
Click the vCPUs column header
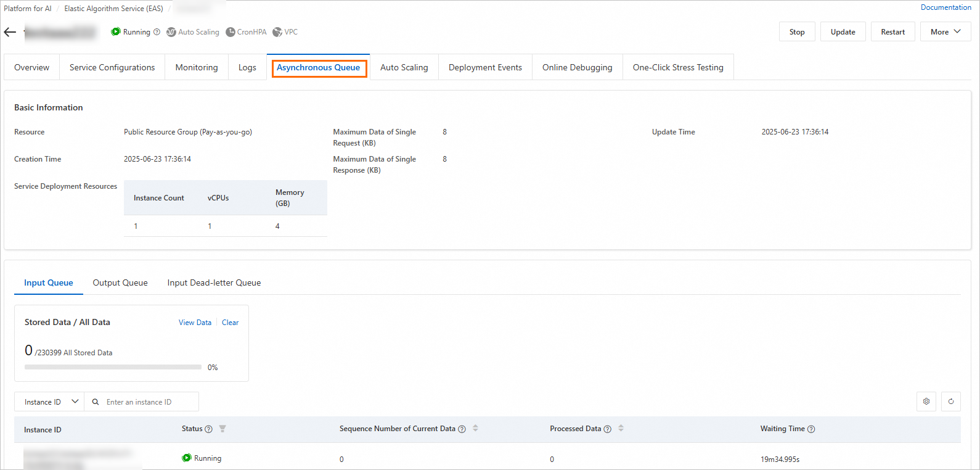click(218, 198)
